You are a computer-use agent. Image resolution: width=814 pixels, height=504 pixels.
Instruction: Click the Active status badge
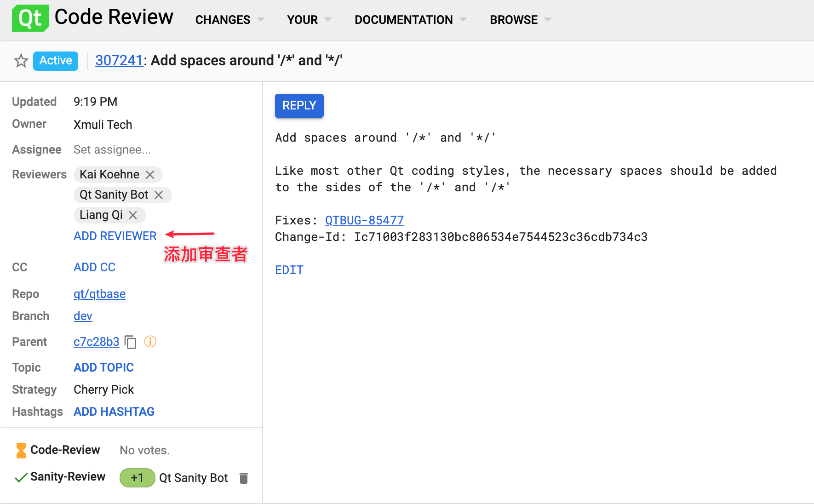pos(56,61)
